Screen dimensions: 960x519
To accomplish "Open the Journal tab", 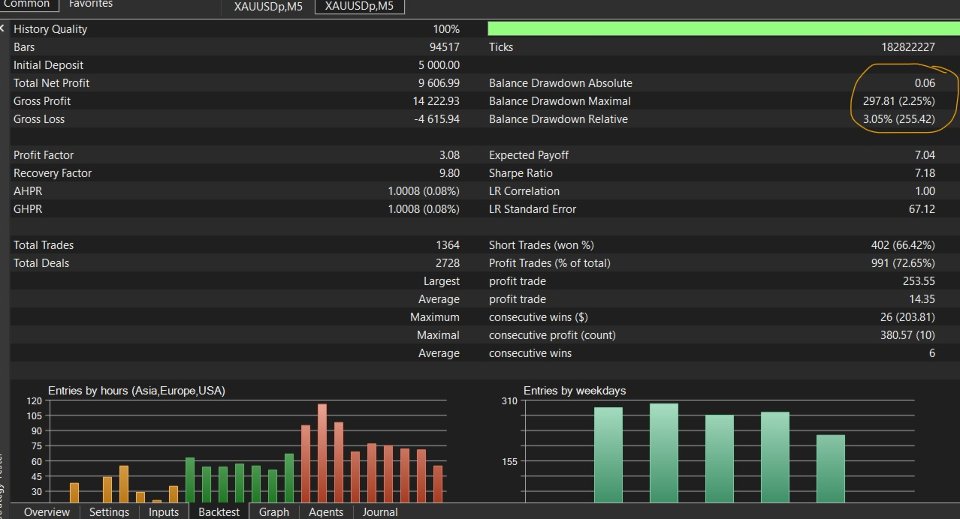I will 380,512.
